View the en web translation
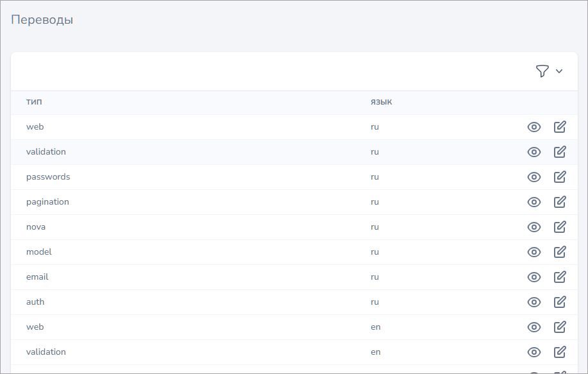Viewport: 588px width, 374px height. (x=533, y=327)
